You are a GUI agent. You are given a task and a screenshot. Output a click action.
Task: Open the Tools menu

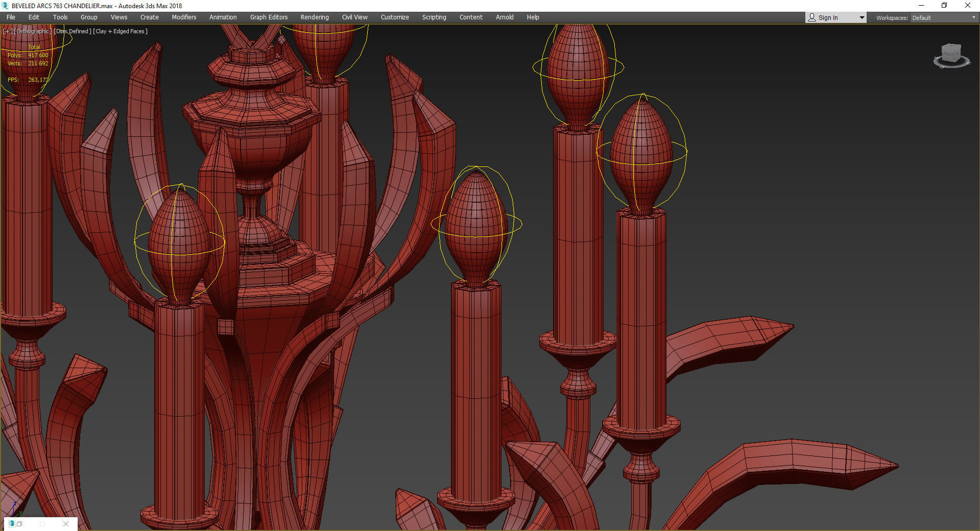click(60, 17)
